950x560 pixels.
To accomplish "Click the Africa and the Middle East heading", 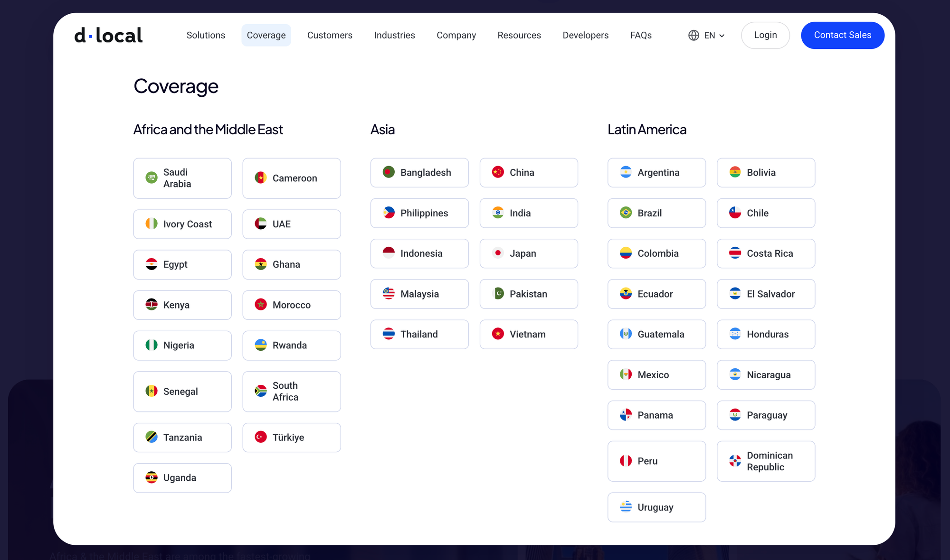I will click(x=208, y=130).
